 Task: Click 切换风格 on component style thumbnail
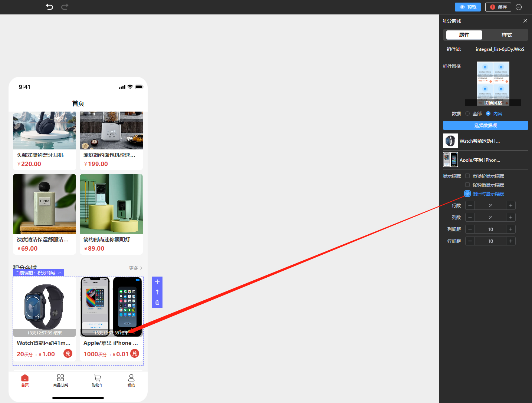point(493,103)
